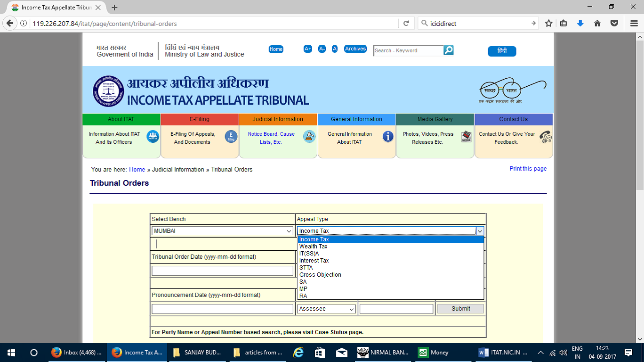Open the Judicial Information menu tab
This screenshot has width=644, height=362.
point(278,119)
